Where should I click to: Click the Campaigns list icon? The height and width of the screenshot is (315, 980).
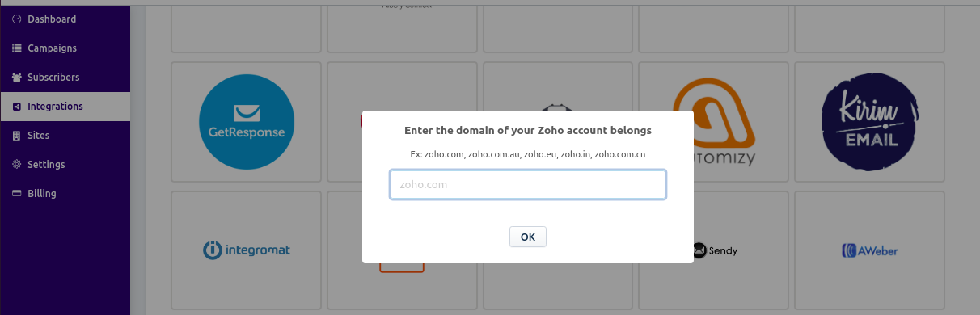(17, 48)
